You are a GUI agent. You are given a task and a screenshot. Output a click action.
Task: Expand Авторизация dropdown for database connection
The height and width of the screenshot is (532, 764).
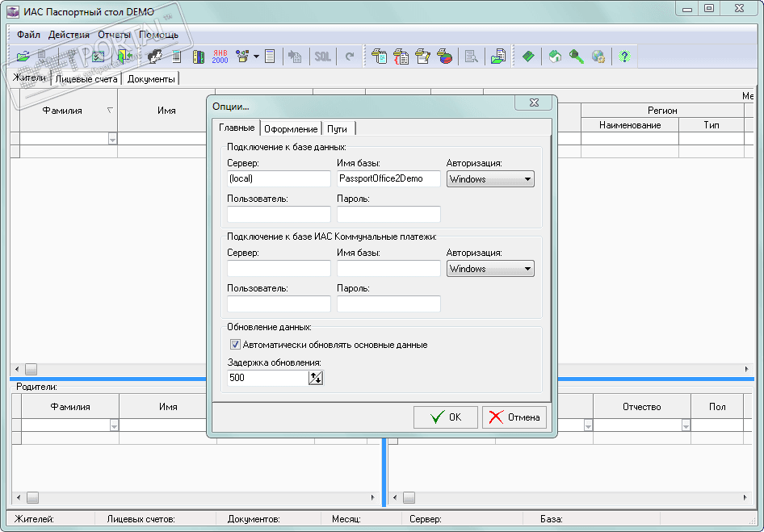click(x=490, y=178)
